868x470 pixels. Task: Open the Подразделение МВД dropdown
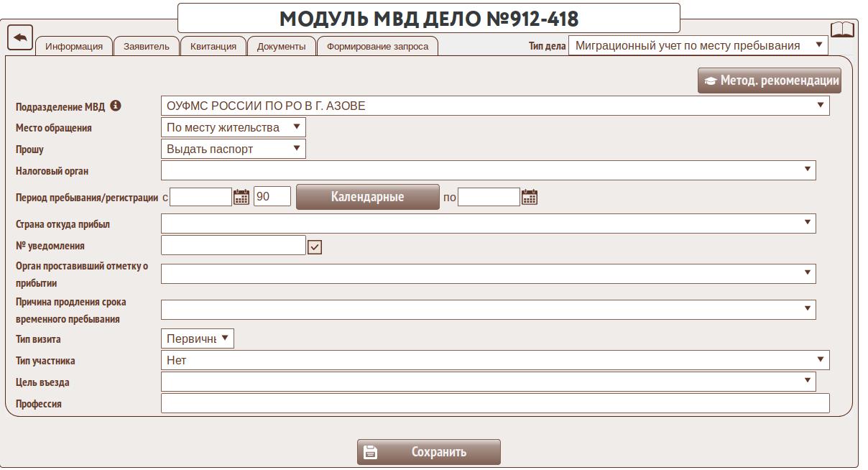point(494,106)
